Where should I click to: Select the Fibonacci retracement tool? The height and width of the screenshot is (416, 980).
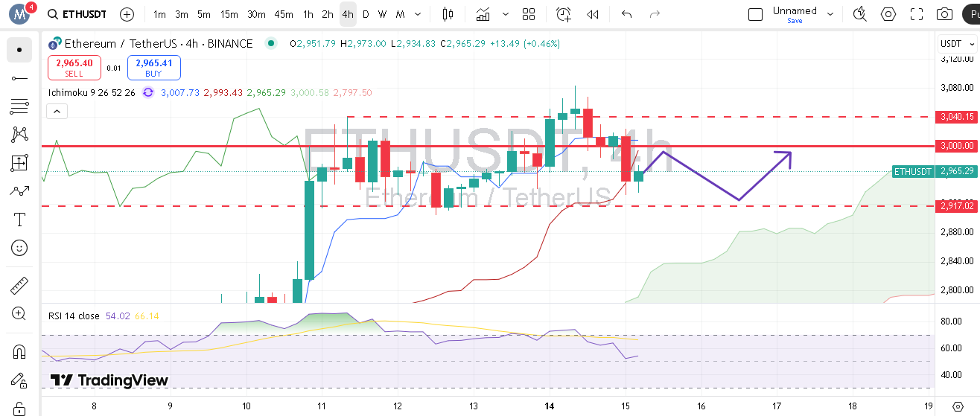[x=19, y=106]
